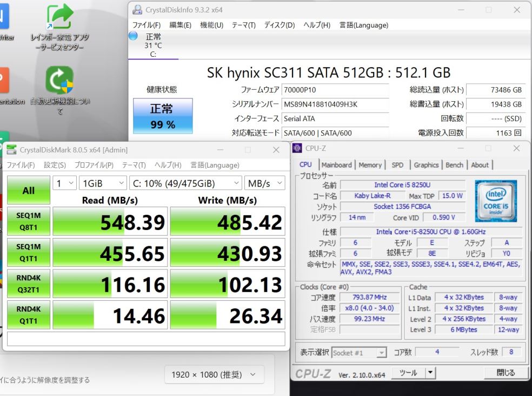Open the 自動更新機能について desktop shortcut
The image size is (532, 396).
[59, 90]
